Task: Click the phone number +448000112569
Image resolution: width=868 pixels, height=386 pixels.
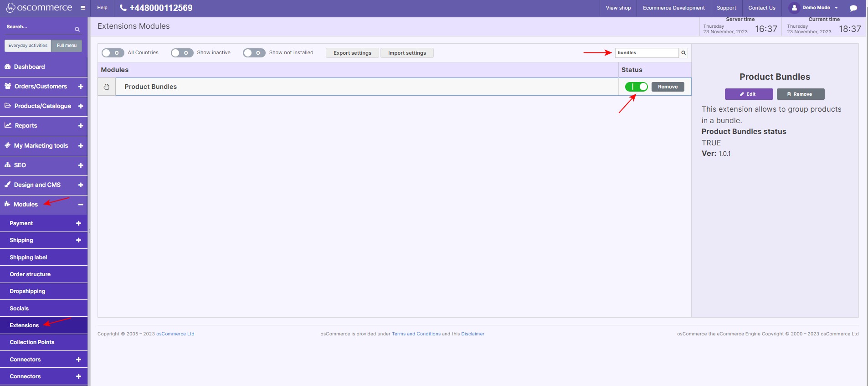Action: [x=161, y=8]
